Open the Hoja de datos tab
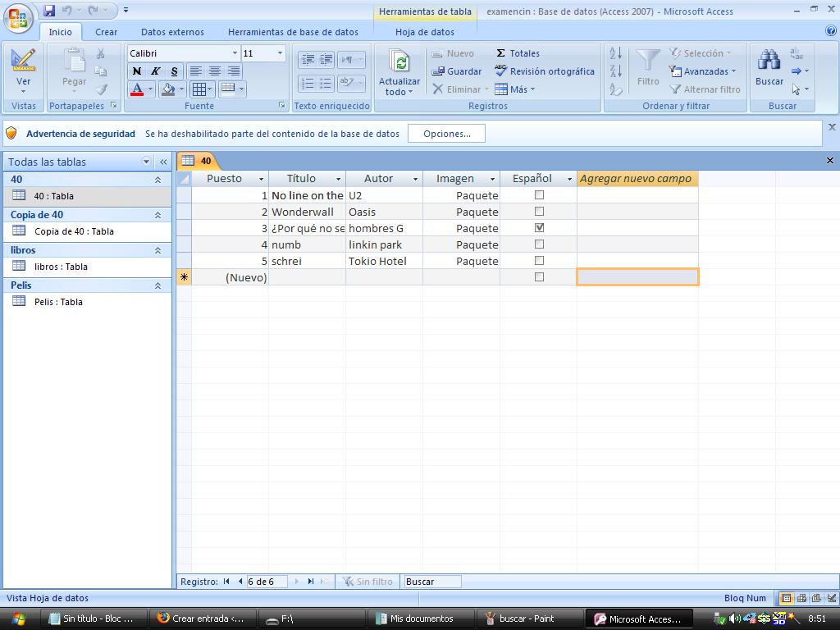This screenshot has height=630, width=840. 424,31
